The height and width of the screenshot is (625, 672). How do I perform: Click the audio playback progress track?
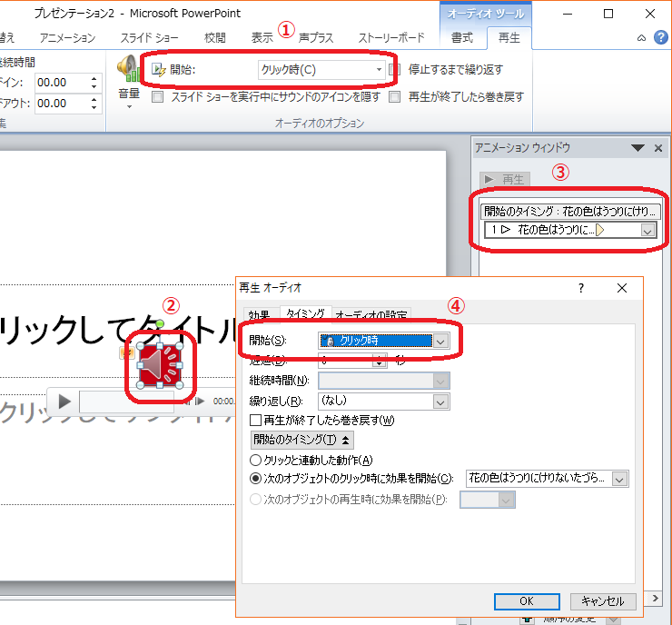pyautogui.click(x=127, y=402)
